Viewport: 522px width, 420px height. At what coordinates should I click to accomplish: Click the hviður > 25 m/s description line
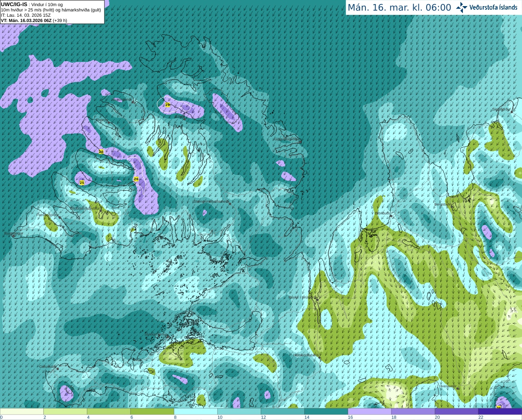pyautogui.click(x=51, y=10)
